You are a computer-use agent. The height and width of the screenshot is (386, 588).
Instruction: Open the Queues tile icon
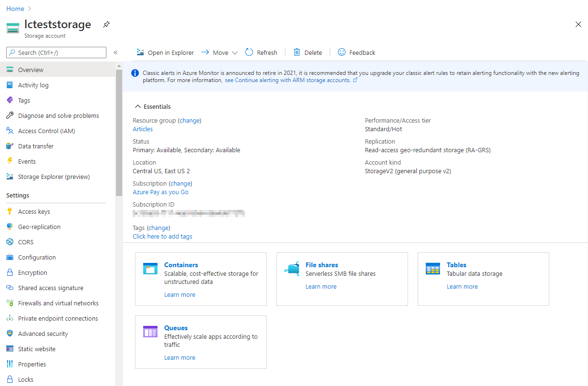(x=150, y=332)
